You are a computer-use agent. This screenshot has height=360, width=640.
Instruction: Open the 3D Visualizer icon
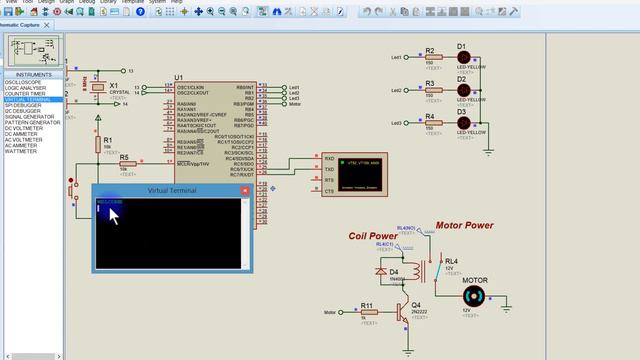point(69,12)
